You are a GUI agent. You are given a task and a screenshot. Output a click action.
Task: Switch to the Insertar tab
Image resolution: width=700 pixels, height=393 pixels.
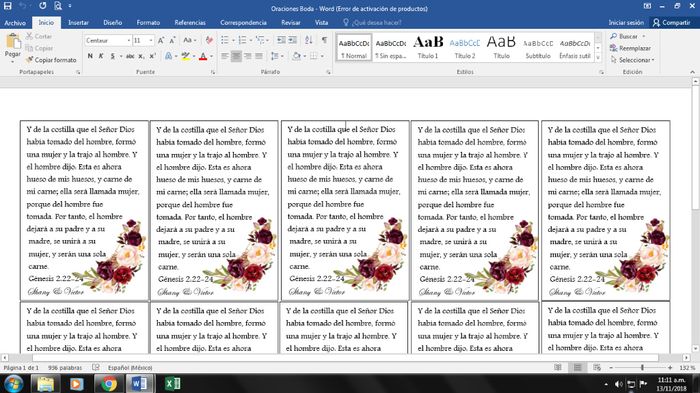(x=78, y=22)
